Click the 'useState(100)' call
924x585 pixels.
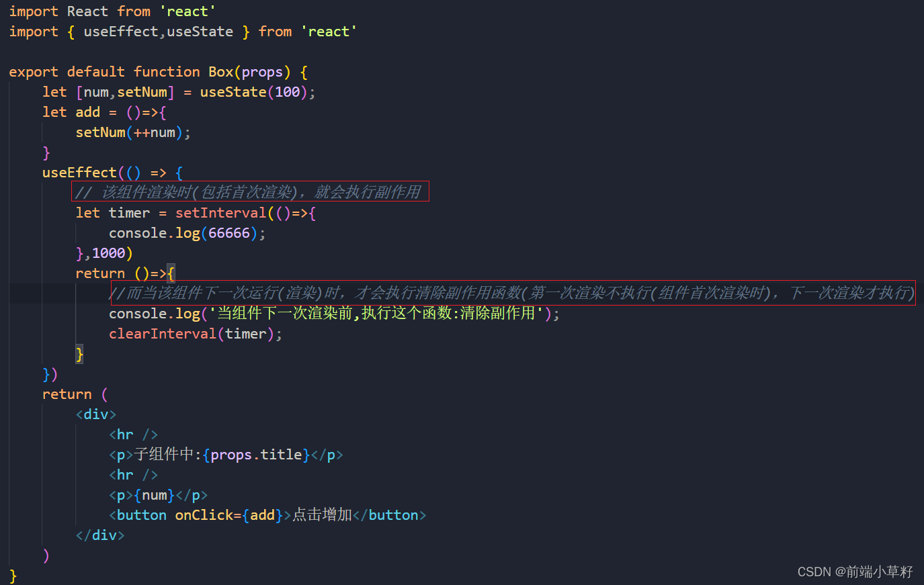coord(253,92)
